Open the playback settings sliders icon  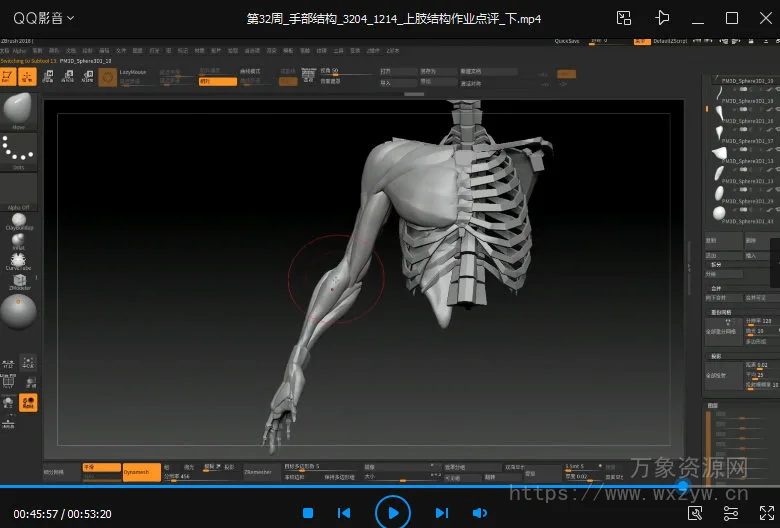click(x=730, y=513)
